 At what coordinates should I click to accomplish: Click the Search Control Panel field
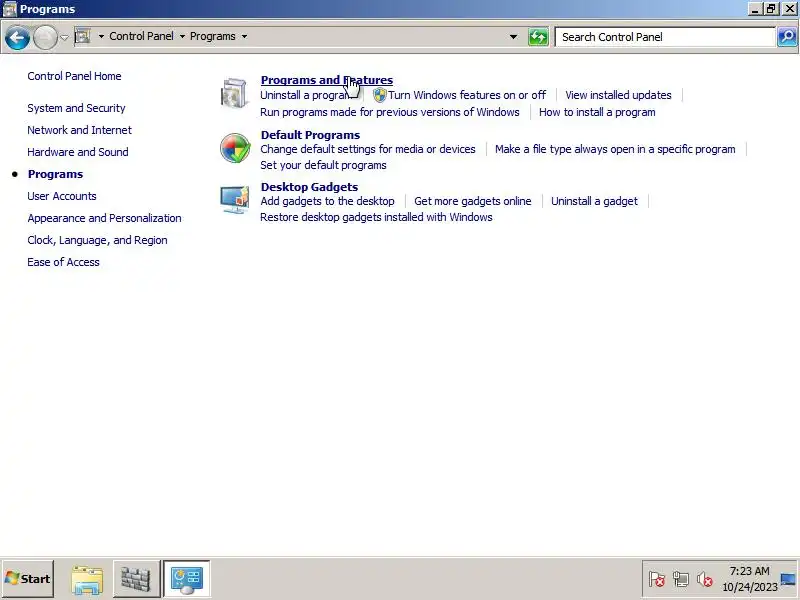coord(665,37)
